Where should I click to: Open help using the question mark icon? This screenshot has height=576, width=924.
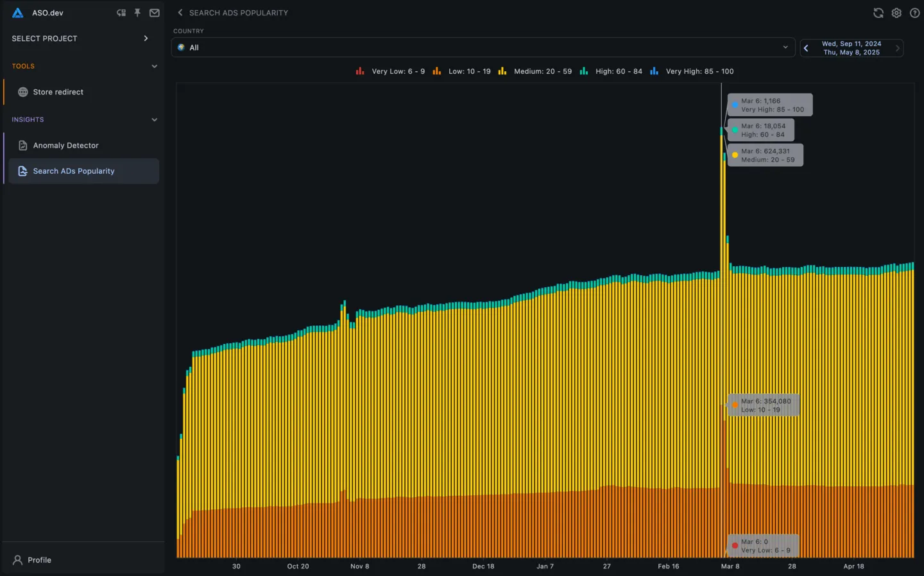915,13
